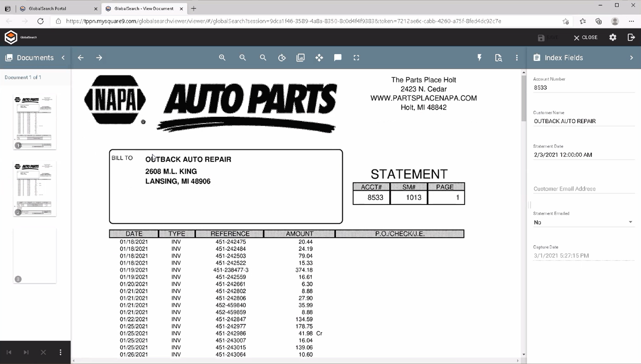641x364 pixels.
Task: Click the log out icon
Action: coord(631,37)
